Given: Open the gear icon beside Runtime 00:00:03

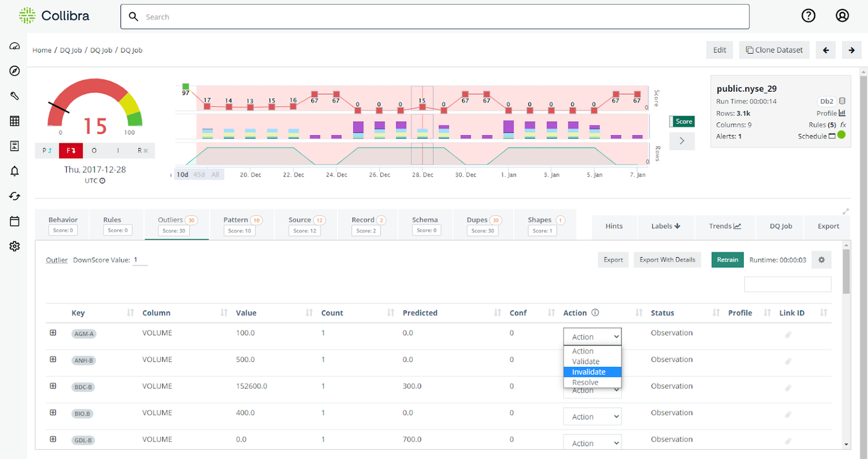Looking at the screenshot, I should point(821,259).
